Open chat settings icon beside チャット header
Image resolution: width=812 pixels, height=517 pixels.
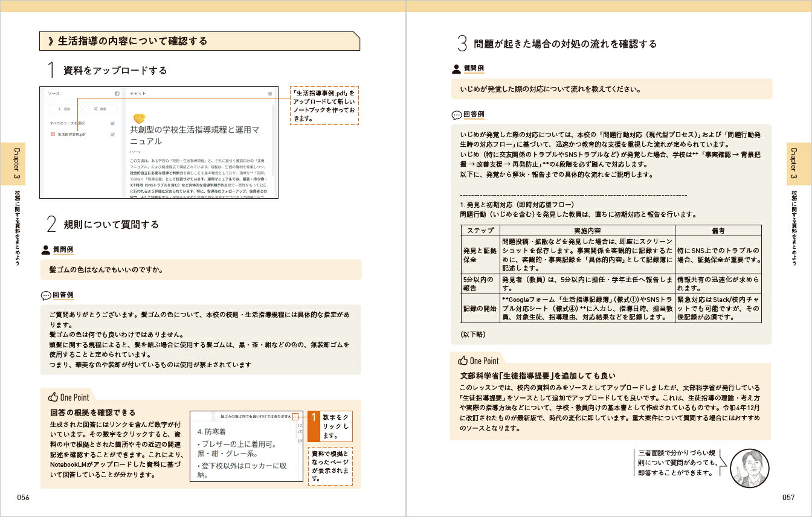(x=270, y=94)
